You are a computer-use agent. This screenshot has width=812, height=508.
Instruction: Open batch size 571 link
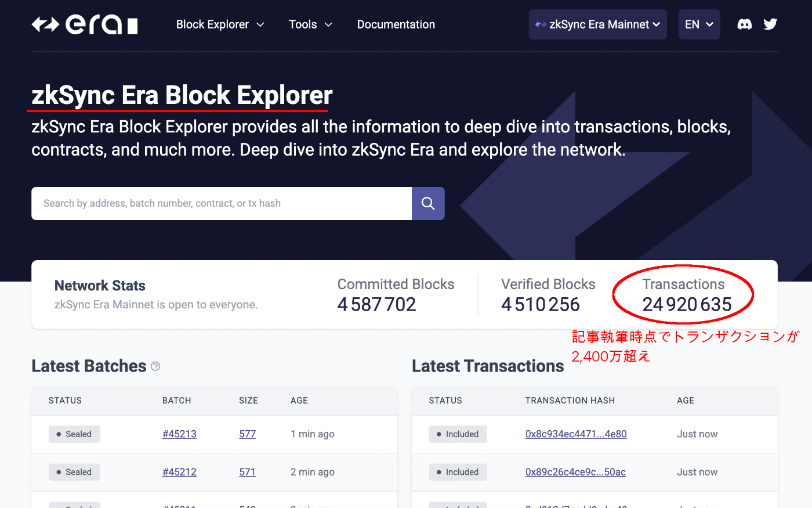point(247,472)
